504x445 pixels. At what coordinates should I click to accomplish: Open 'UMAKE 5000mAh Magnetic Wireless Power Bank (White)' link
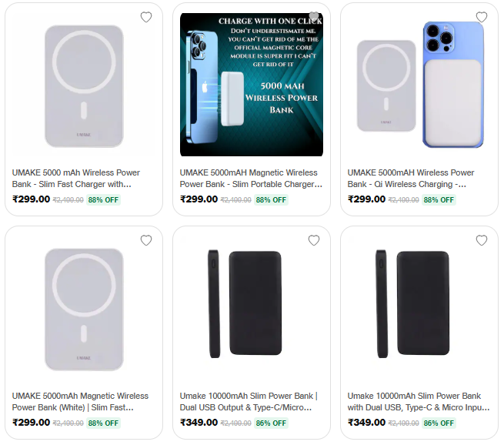click(81, 402)
